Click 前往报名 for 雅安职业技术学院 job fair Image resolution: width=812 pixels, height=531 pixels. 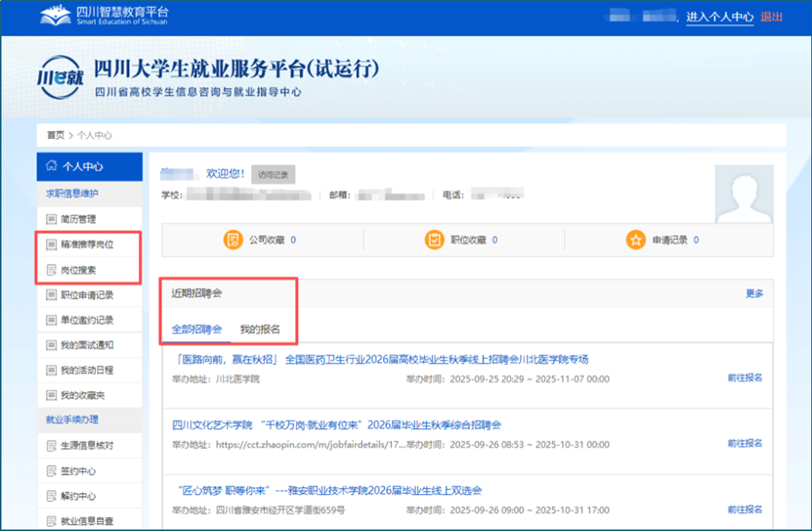745,509
